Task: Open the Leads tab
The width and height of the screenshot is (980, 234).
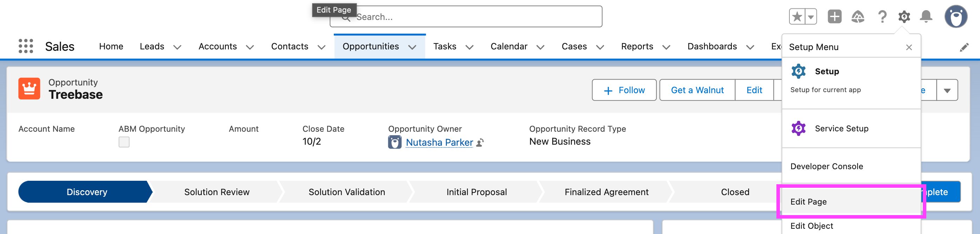Action: point(152,46)
